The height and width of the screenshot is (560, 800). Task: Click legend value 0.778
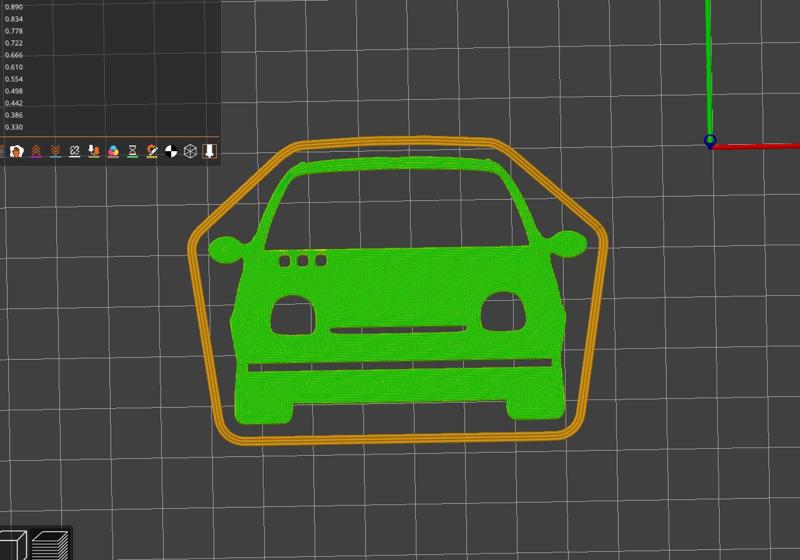[x=14, y=31]
